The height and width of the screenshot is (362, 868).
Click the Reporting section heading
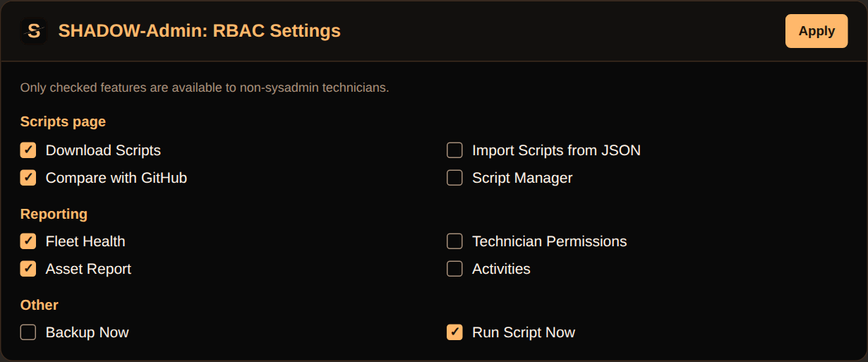[x=54, y=214]
